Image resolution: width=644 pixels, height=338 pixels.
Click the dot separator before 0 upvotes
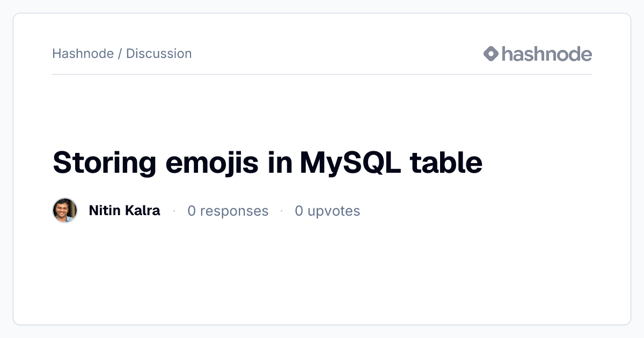click(x=281, y=211)
